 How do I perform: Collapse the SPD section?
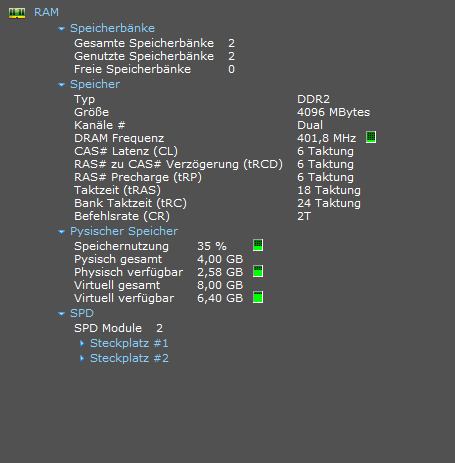pos(61,314)
